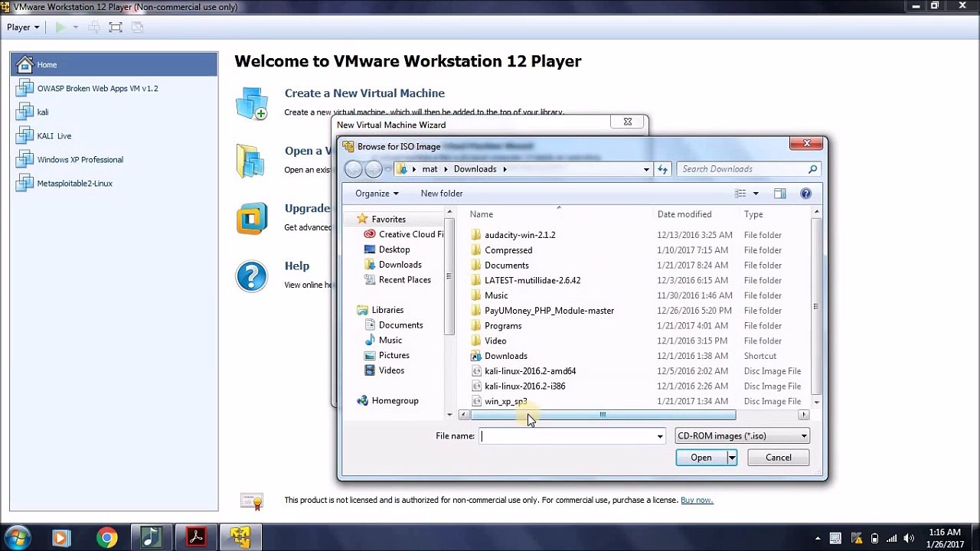The height and width of the screenshot is (551, 980).
Task: Open the Buy now link
Action: click(697, 500)
